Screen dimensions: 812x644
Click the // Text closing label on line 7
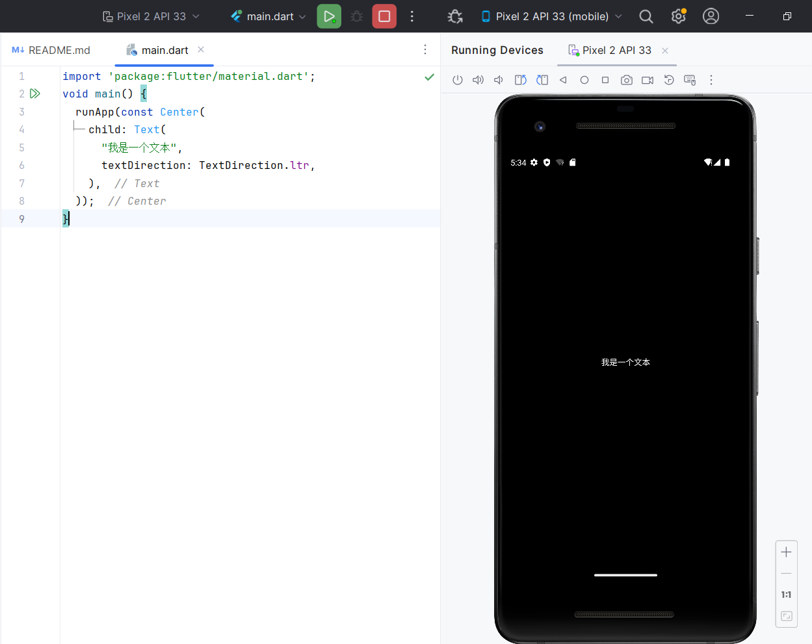tap(137, 183)
